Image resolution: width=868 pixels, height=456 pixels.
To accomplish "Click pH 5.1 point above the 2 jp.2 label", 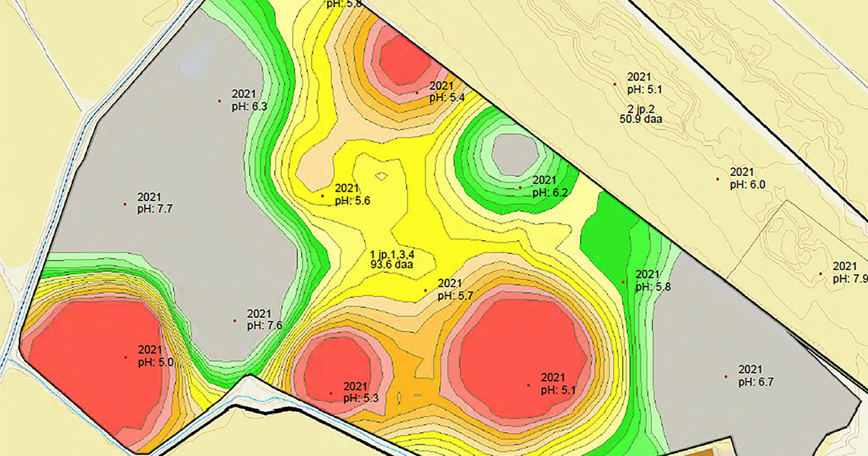I will (x=615, y=84).
